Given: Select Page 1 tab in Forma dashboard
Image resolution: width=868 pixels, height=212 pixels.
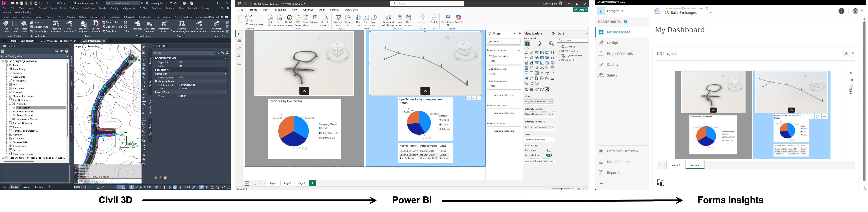Looking at the screenshot, I should tap(676, 165).
